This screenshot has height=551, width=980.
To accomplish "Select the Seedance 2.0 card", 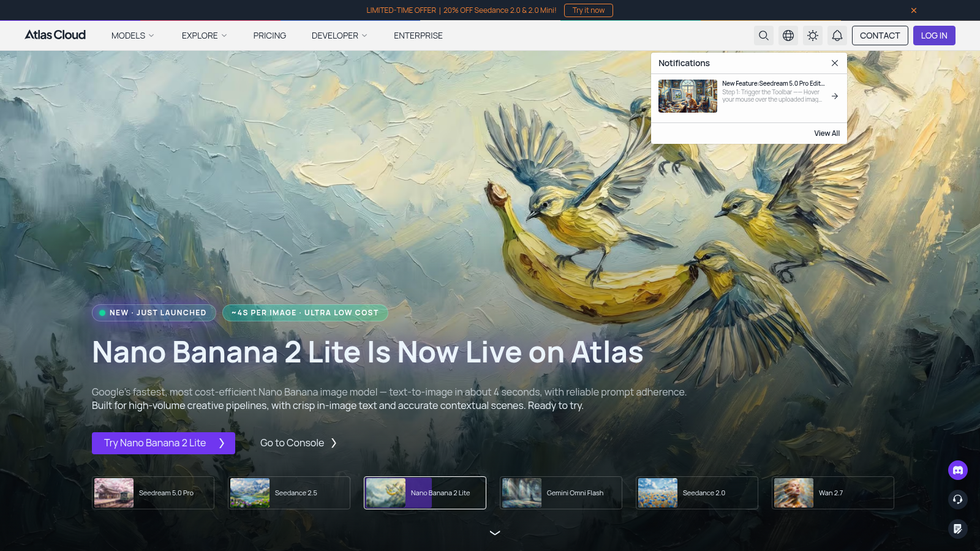I will 697,493.
